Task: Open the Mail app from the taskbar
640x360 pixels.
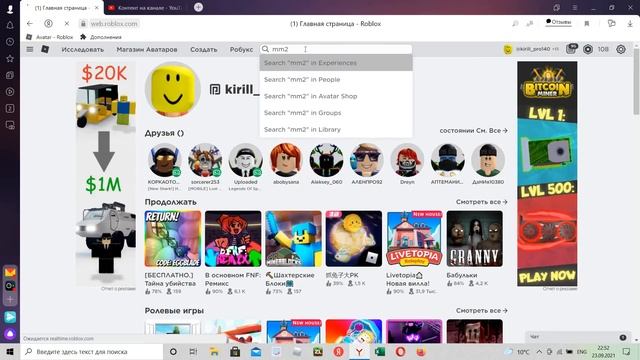Action: pos(256,351)
